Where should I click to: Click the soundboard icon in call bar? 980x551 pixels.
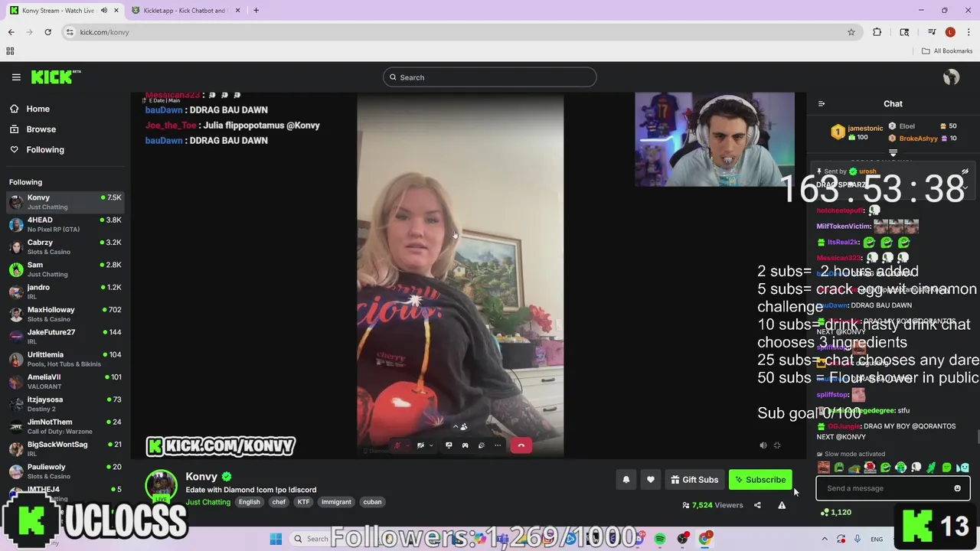coord(481,445)
